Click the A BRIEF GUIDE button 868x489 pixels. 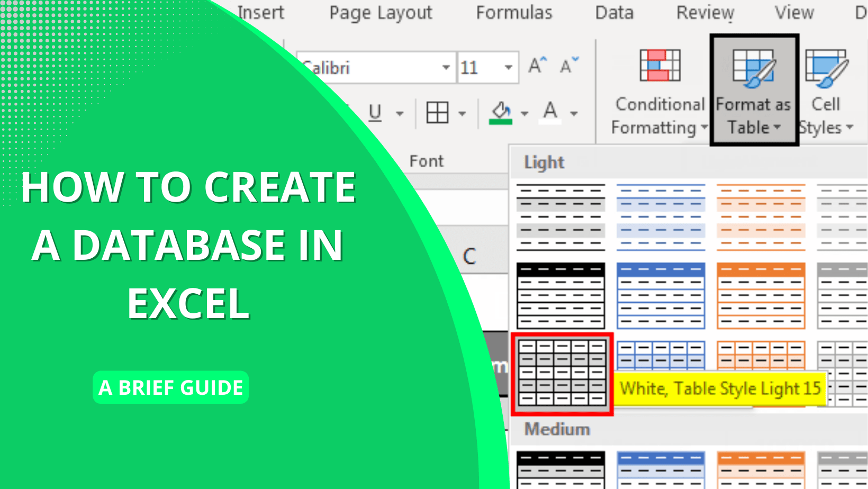[x=170, y=387]
